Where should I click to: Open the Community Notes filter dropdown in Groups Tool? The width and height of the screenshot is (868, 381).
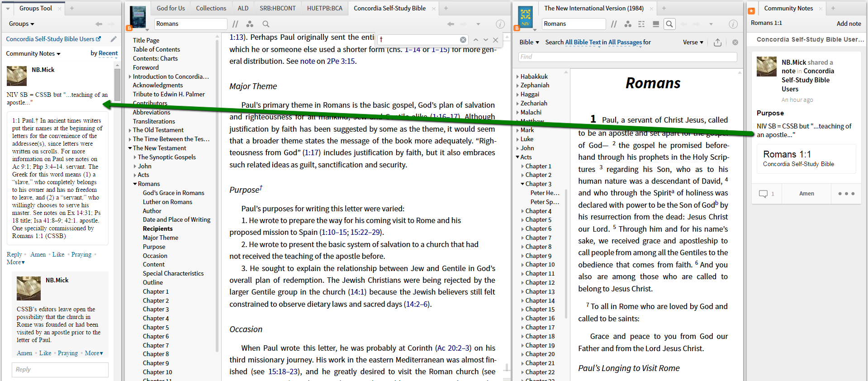[x=33, y=53]
